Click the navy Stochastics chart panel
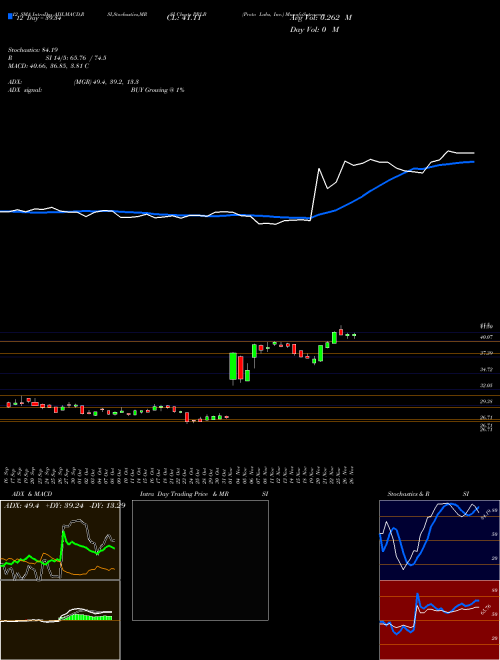The height and width of the screenshot is (660, 500). pos(439,540)
